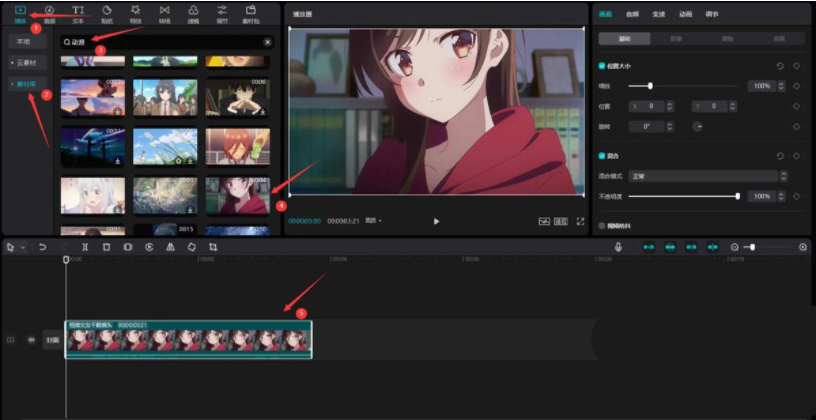Click the scale 100% stepper arrows
The image size is (816, 420).
(x=781, y=86)
